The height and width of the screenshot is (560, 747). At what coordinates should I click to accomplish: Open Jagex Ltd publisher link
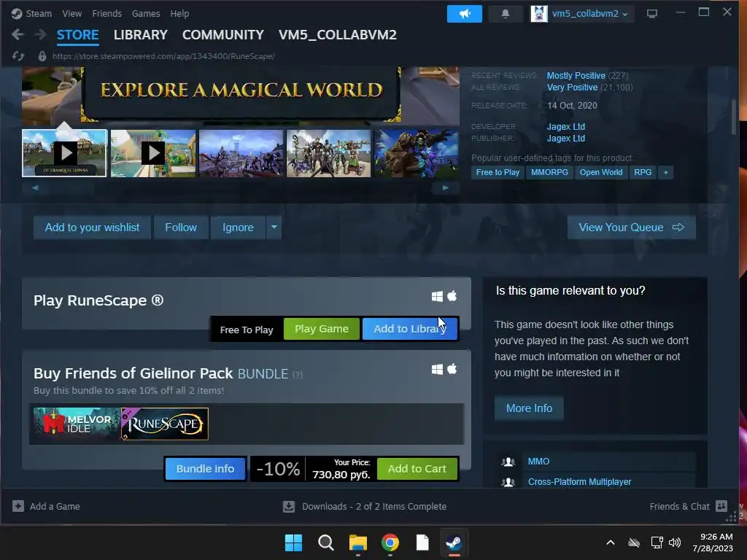(565, 139)
